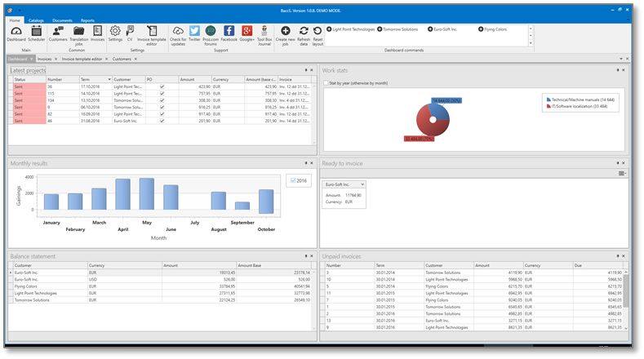
Task: Open the Invoice template editor icon
Action: 153,33
